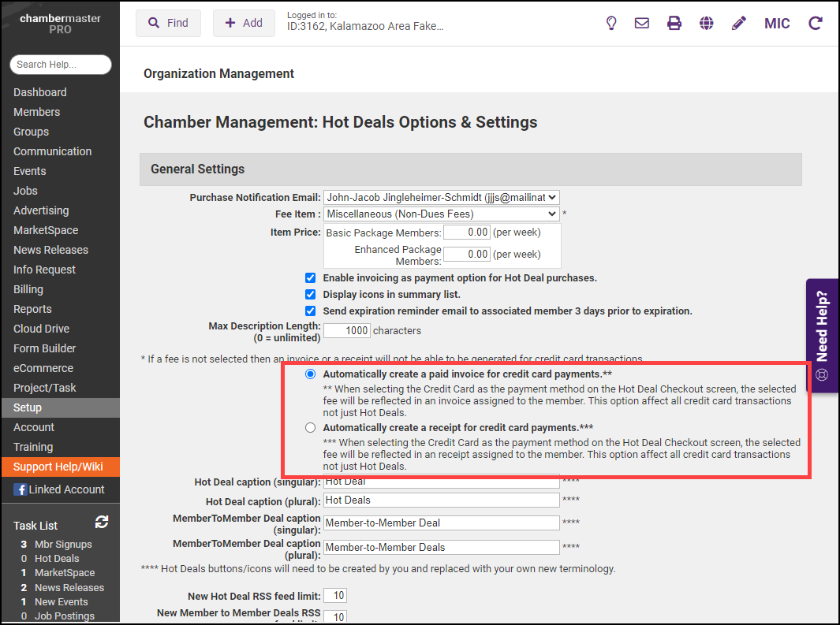Click the logged-in ID:3162 Kalamazoo text
The height and width of the screenshot is (625, 840).
365,26
